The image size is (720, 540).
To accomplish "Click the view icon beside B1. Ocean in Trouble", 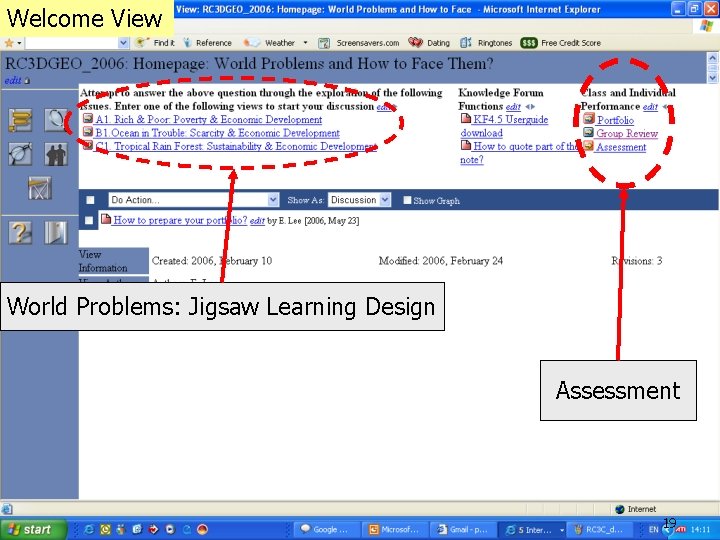I will click(x=88, y=132).
